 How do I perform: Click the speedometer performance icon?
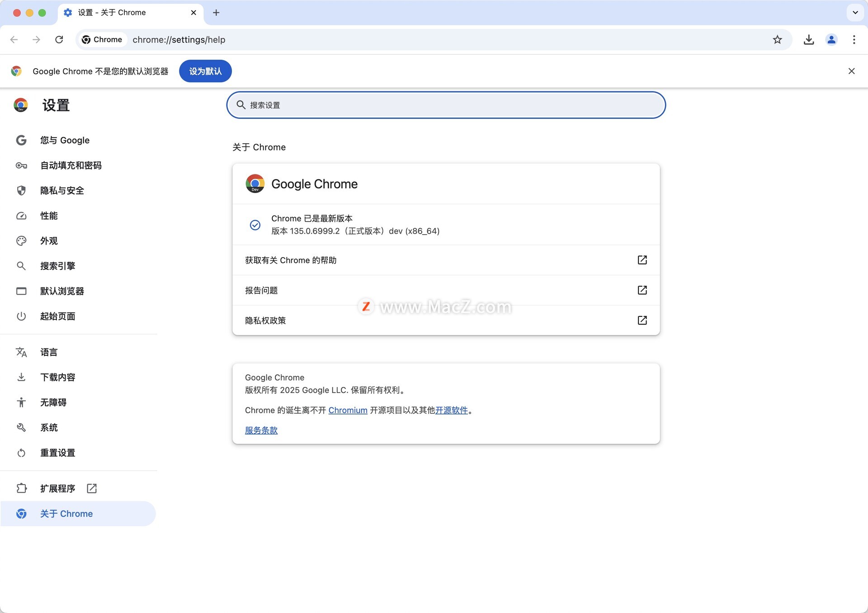coord(21,216)
